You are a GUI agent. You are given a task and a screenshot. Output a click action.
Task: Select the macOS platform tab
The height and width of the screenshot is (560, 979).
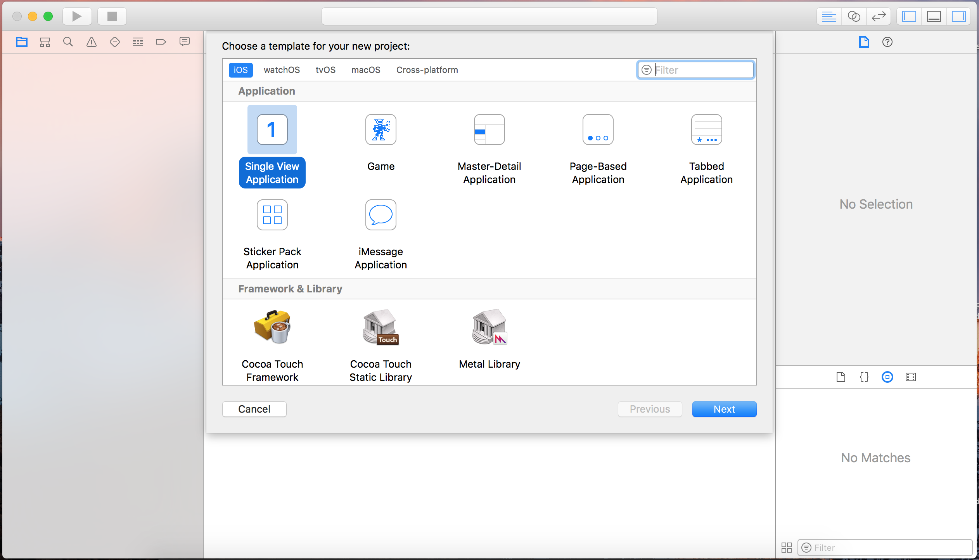366,70
